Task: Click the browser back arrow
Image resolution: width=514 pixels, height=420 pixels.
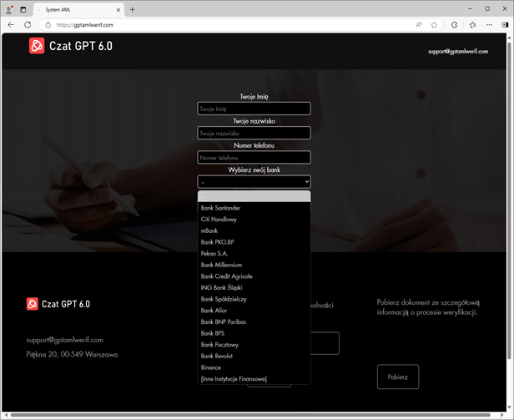Action: 11,25
